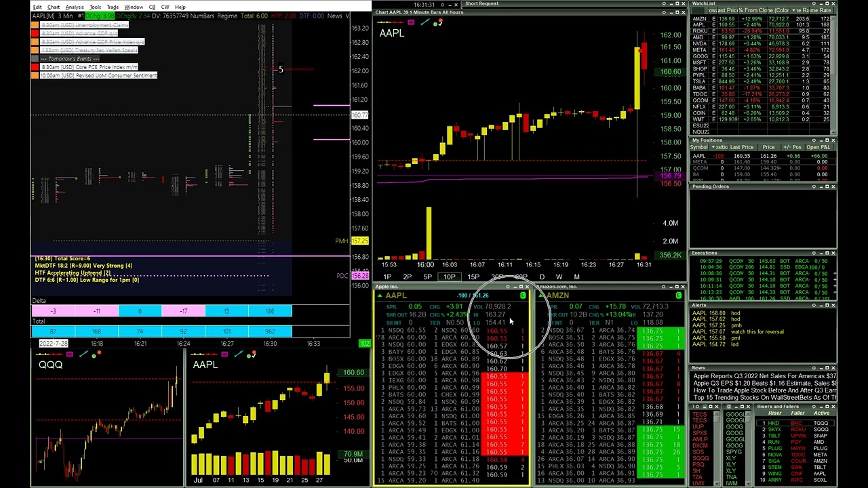Switch AAPL chart to 1P timeframe
868x488 pixels.
(387, 277)
